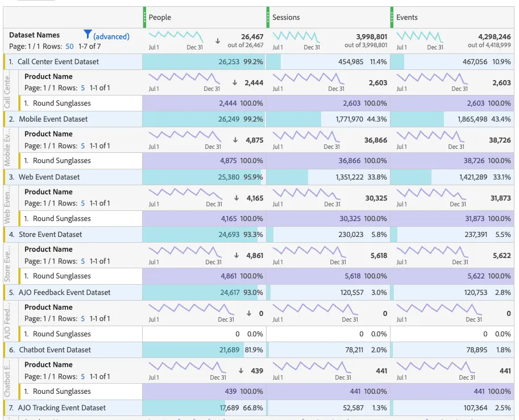Open Rows 5 selector under Mobile Event Dataset
Viewport: 519px width, 420px height.
point(83,145)
